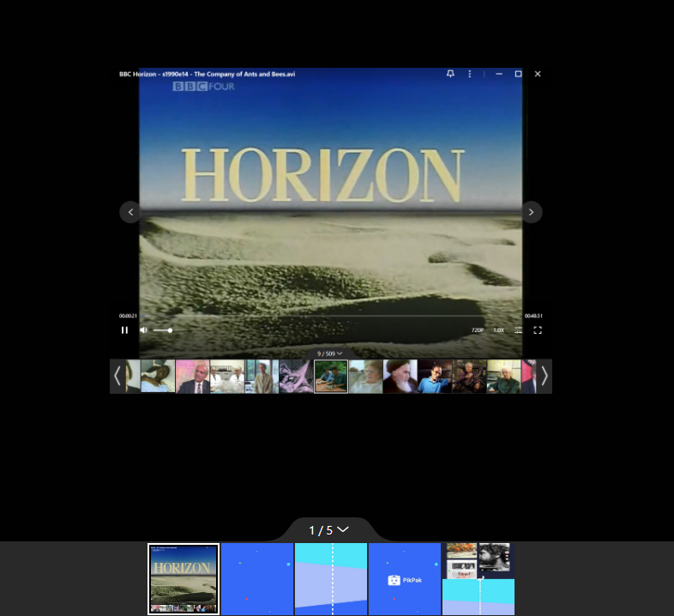This screenshot has width=674, height=616.
Task: Go to the next video with right arrow
Action: [x=532, y=212]
